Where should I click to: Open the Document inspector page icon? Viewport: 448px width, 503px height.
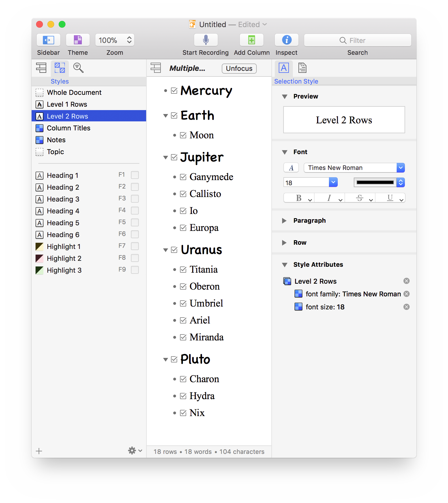[x=302, y=68]
